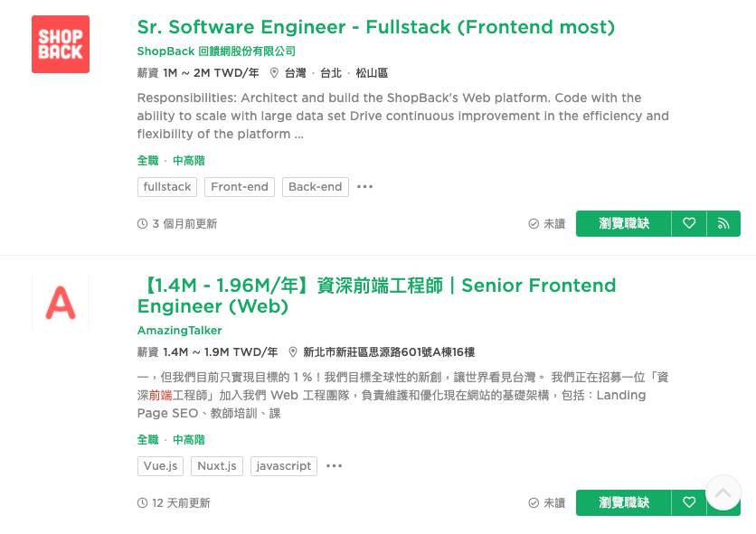Toggle ShopBack job unread checkmark

click(547, 223)
